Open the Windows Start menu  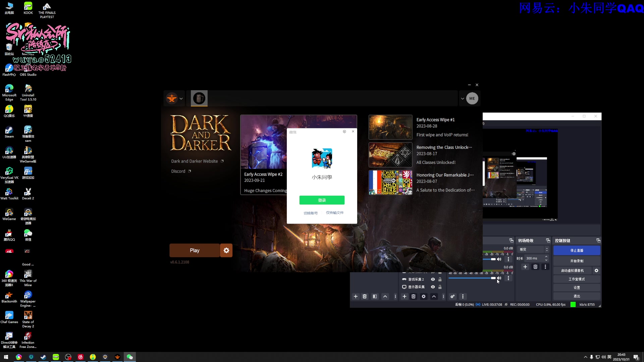pos(6,357)
